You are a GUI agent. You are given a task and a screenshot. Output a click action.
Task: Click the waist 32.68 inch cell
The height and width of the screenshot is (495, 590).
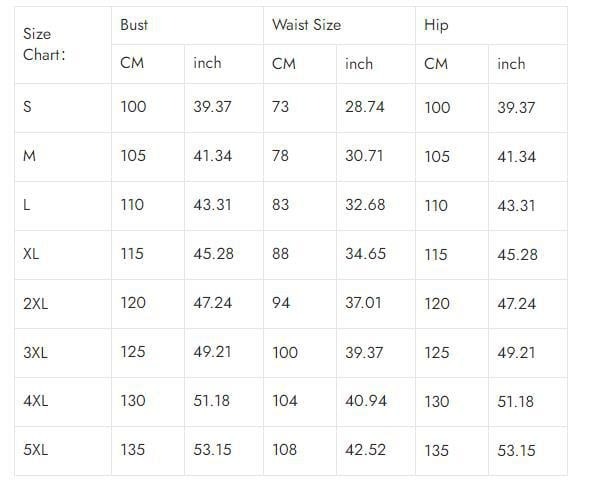pos(376,206)
